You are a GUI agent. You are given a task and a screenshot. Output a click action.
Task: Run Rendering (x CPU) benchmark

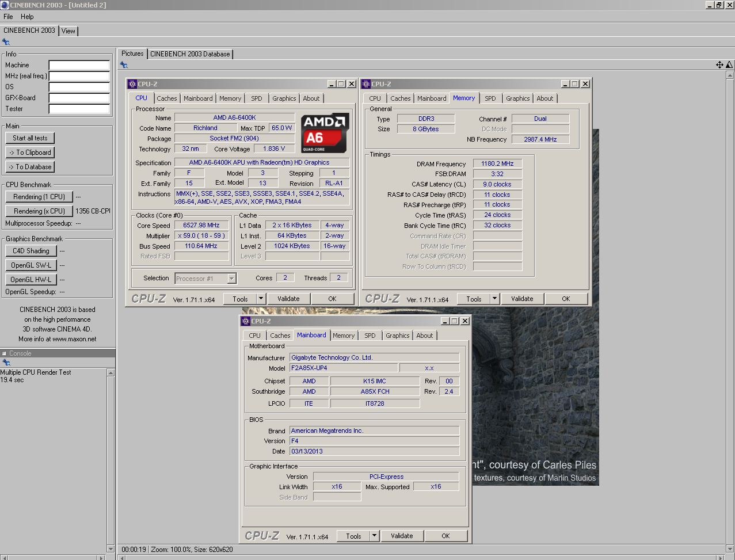click(x=39, y=211)
